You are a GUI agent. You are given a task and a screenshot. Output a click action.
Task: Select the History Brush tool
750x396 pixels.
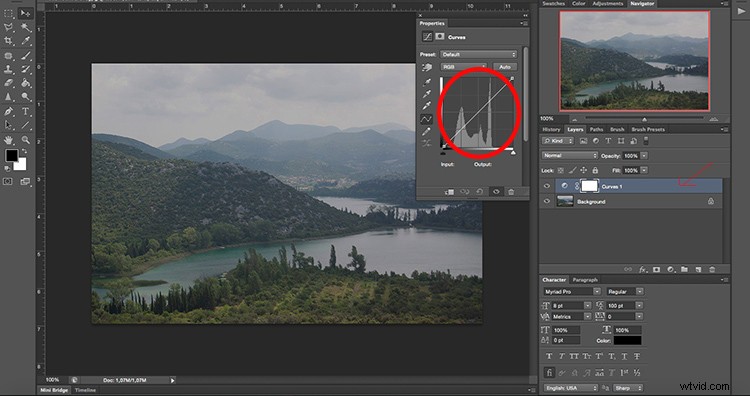tap(26, 69)
